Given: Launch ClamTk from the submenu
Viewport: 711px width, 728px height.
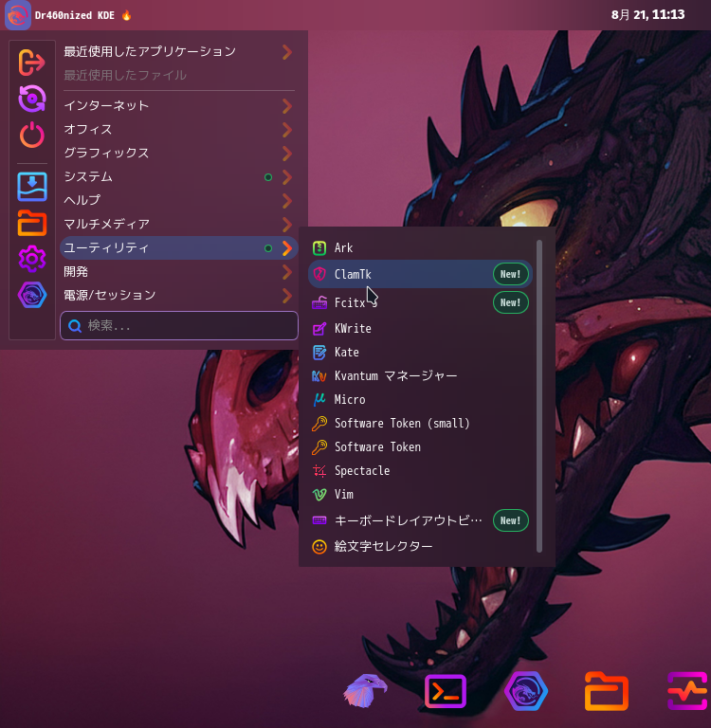Looking at the screenshot, I should click(420, 274).
